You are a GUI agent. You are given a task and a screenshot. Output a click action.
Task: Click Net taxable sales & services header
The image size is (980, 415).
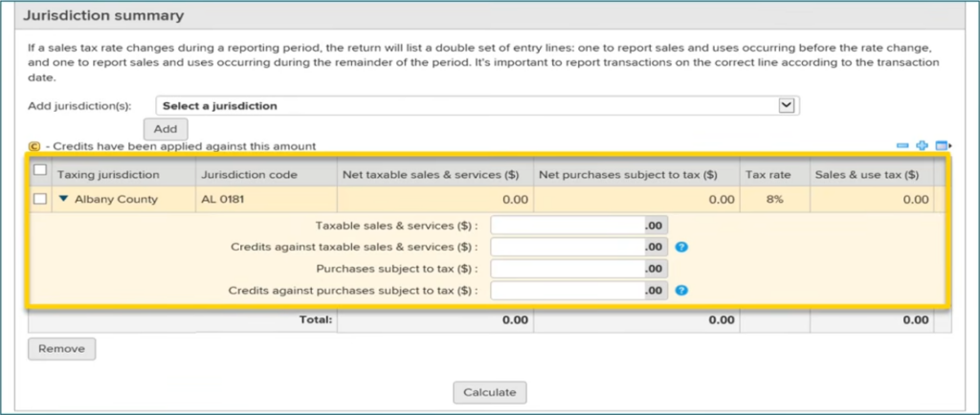pyautogui.click(x=431, y=175)
